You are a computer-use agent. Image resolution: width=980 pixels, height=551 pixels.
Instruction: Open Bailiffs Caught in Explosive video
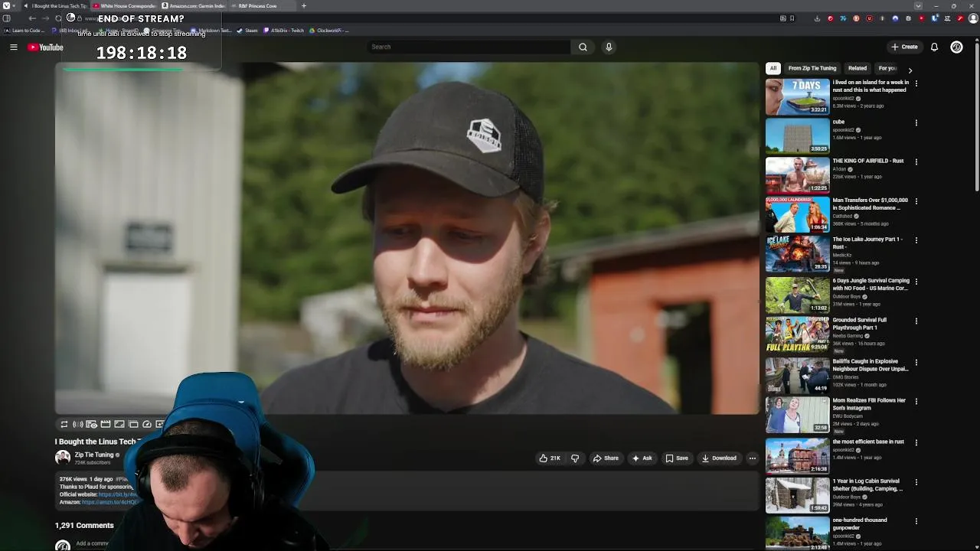click(871, 365)
